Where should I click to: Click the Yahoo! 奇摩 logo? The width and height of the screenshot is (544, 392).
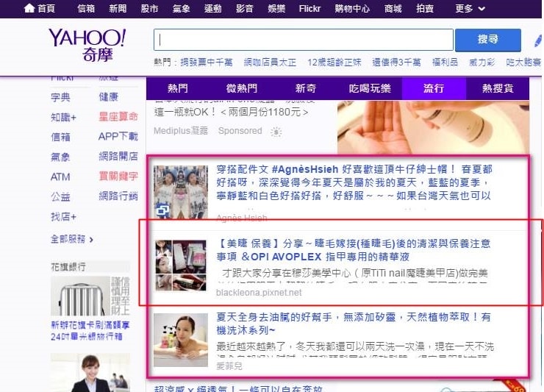[x=87, y=45]
